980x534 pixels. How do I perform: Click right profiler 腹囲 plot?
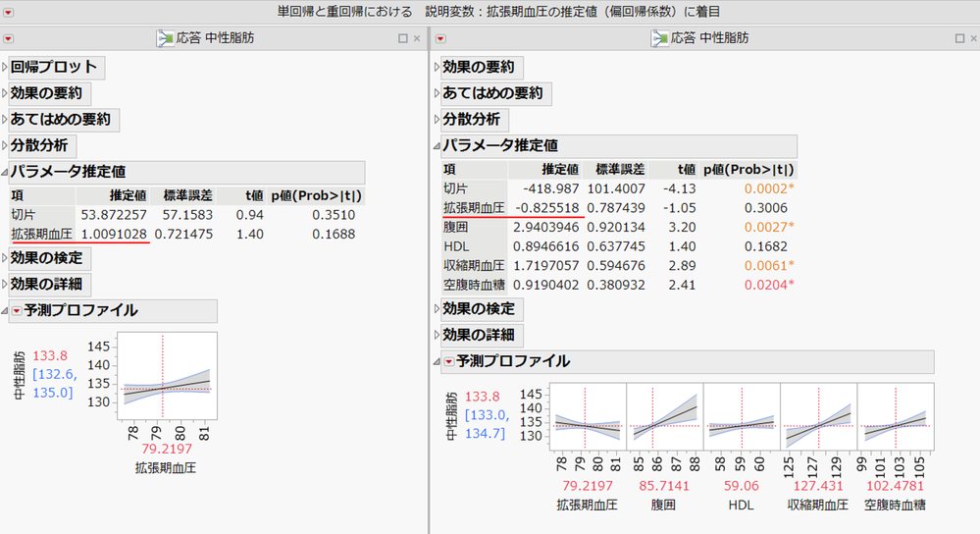665,416
